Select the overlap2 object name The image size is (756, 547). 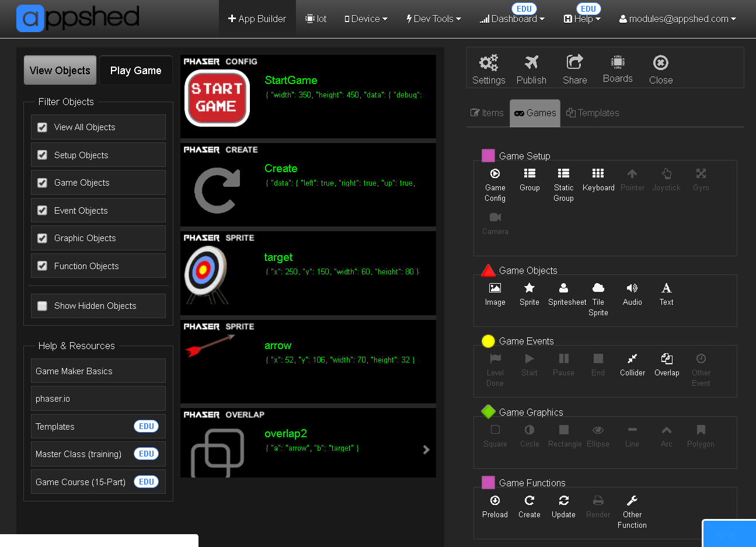[285, 434]
